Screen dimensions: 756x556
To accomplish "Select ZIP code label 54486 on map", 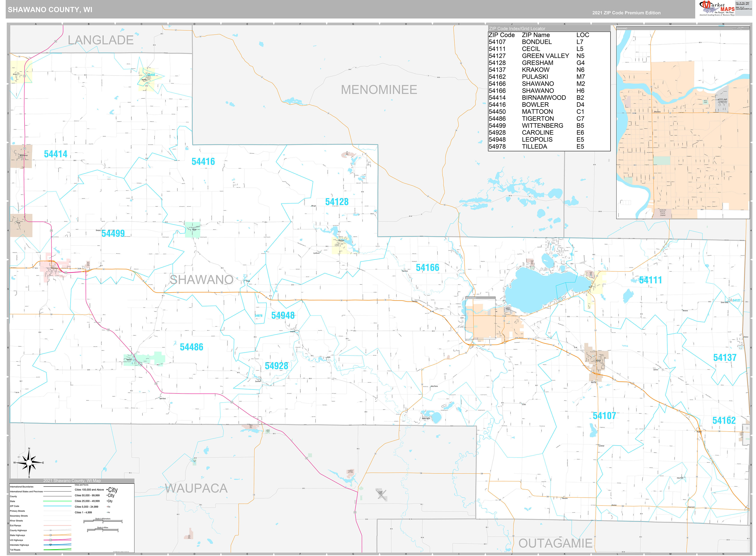I will tap(191, 347).
